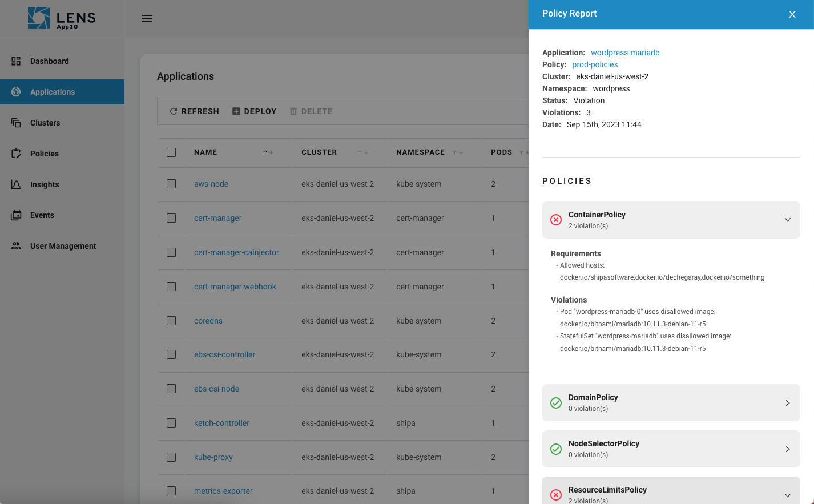814x504 pixels.
Task: Check the cert-manager-webhook row checkbox
Action: (171, 287)
